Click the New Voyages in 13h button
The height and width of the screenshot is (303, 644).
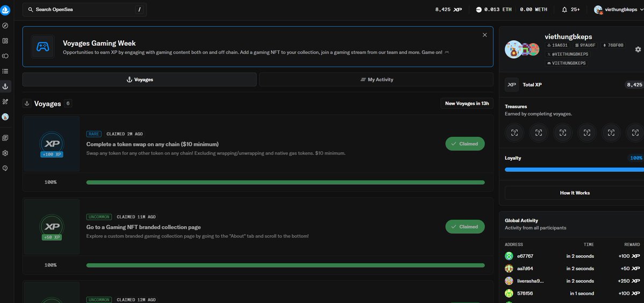pos(467,104)
